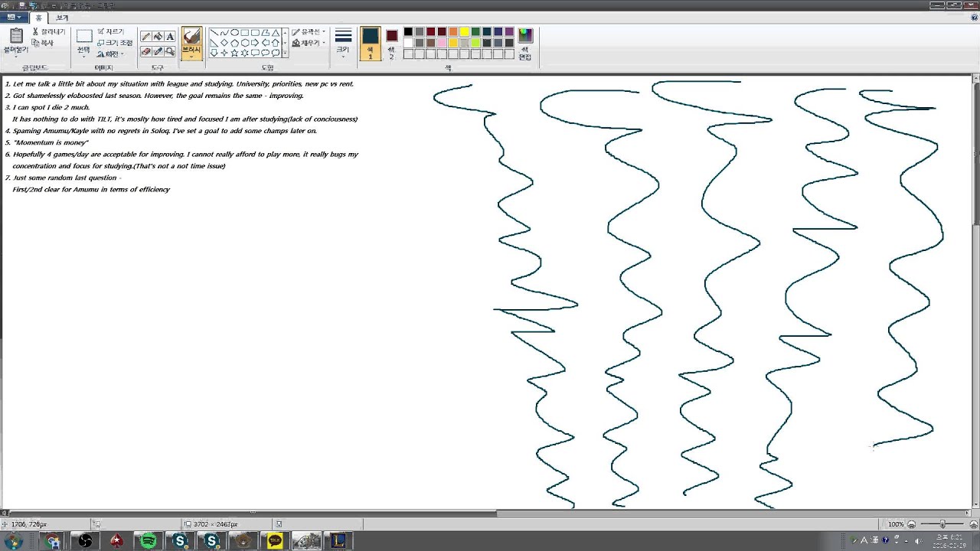Open the Outline (윤곽선) dropdown
The image size is (980, 551).
309,32
